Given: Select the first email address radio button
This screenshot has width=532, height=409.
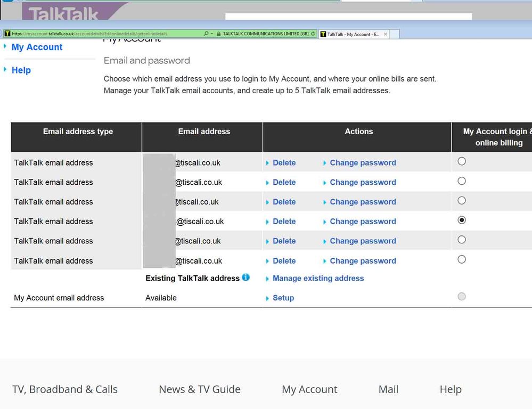Looking at the screenshot, I should 462,161.
